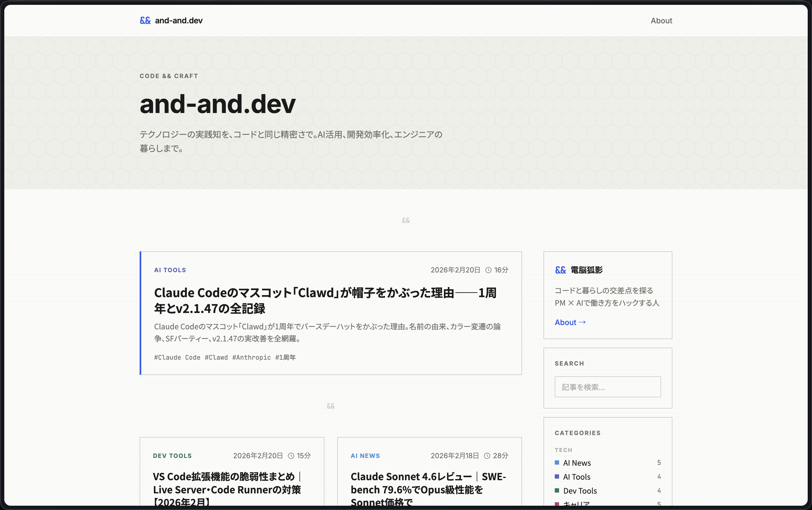Select the DEV TOOLS category label

(172, 456)
